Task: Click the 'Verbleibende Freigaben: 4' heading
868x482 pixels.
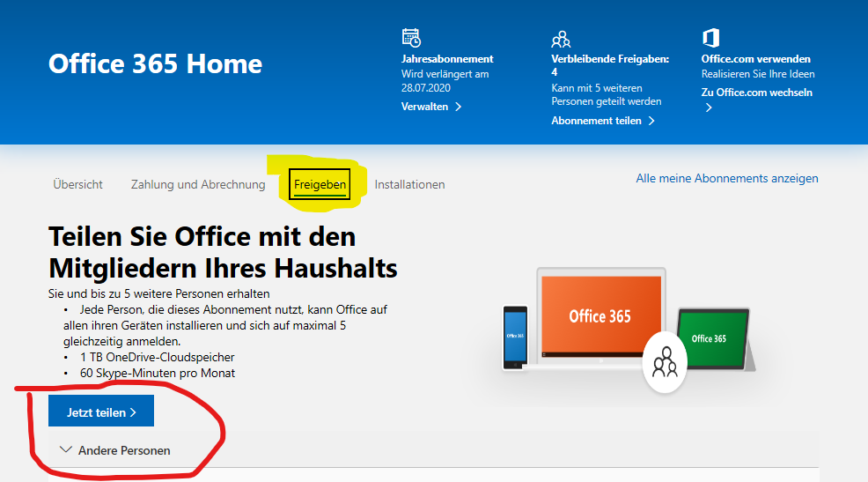Action: [610, 65]
